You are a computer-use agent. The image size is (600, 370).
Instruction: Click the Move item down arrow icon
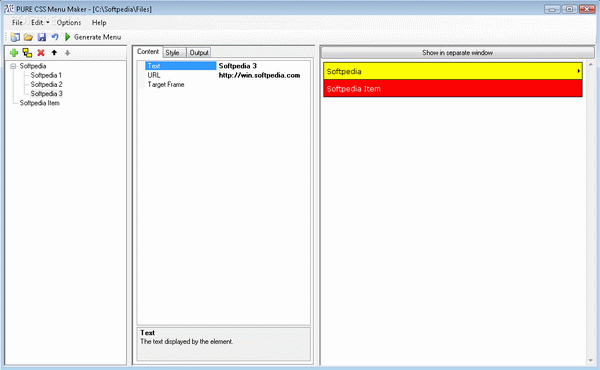(x=67, y=53)
